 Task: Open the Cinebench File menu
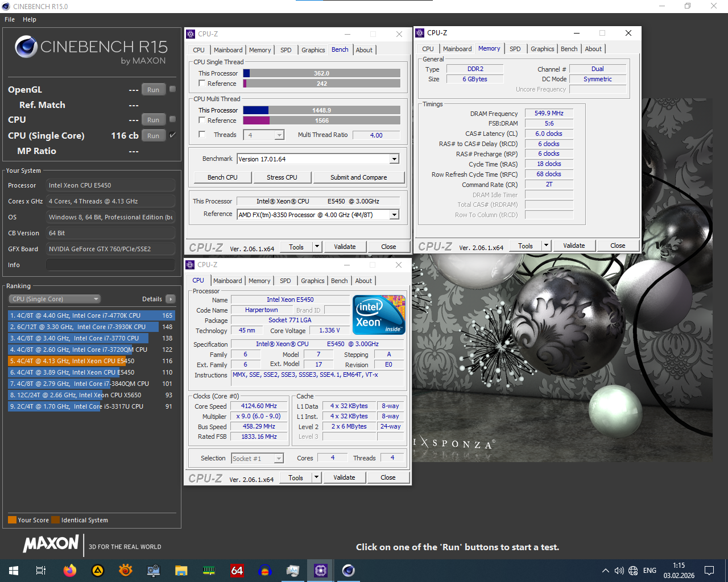click(x=10, y=19)
